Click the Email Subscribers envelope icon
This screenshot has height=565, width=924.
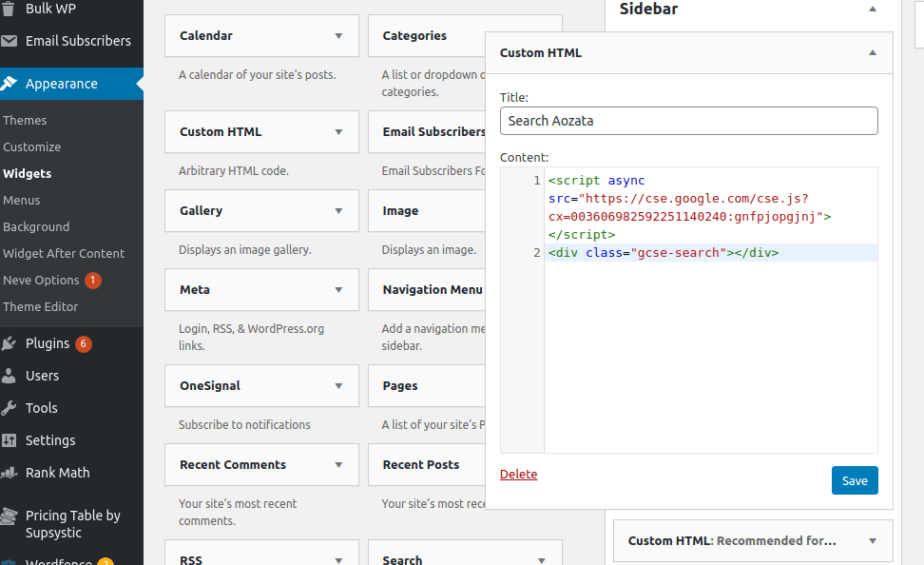pyautogui.click(x=10, y=41)
